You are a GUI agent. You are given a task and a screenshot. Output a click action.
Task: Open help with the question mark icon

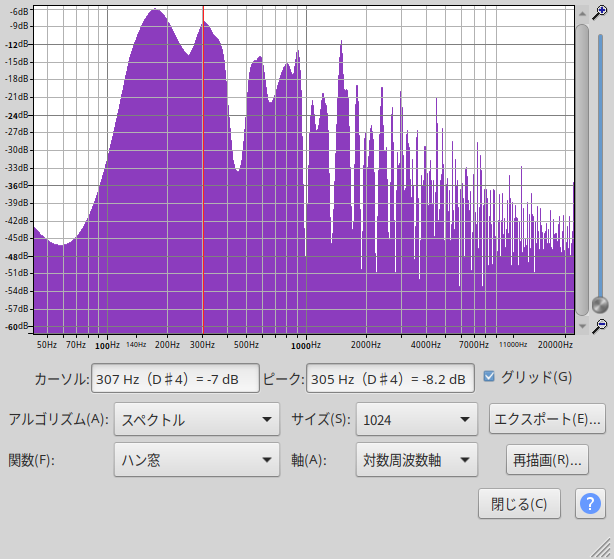pos(590,503)
